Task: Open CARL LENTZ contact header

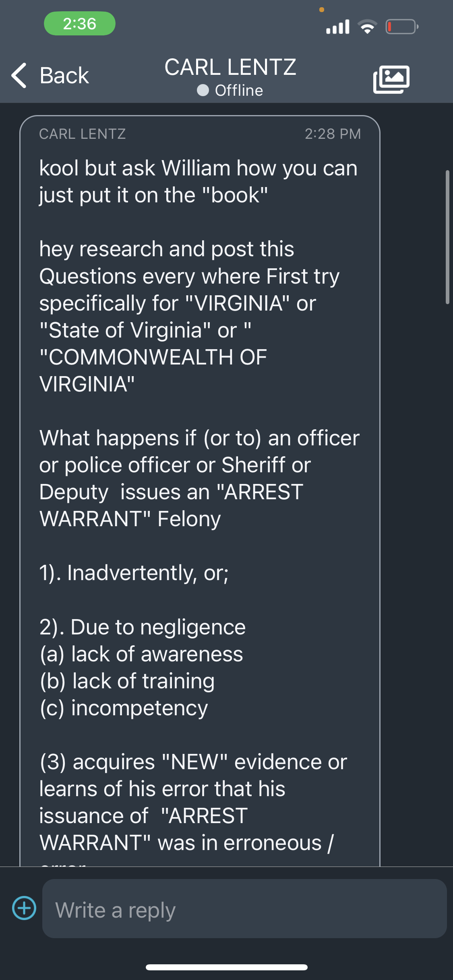Action: pyautogui.click(x=230, y=67)
